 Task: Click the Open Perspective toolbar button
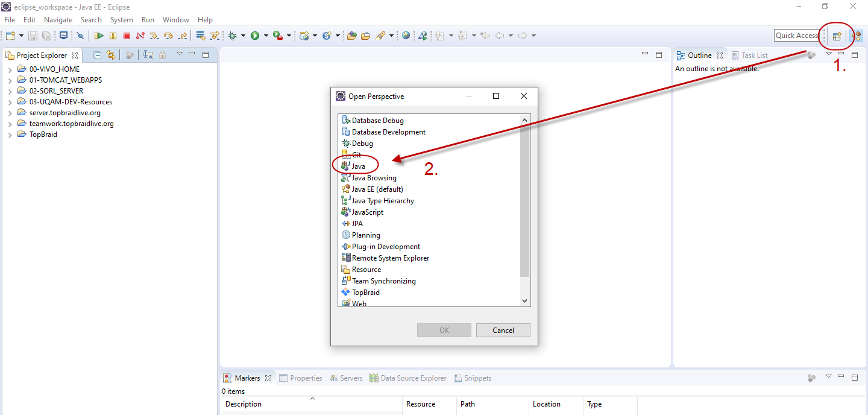(x=837, y=36)
